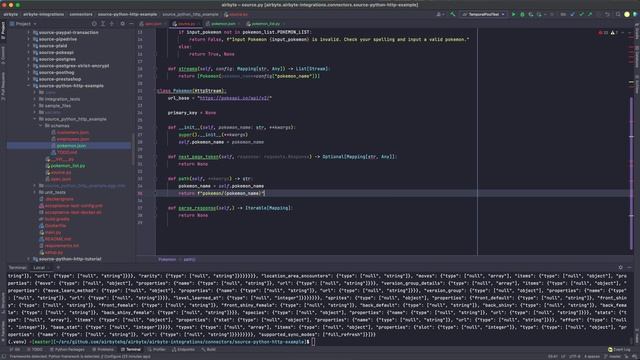This screenshot has height=360, width=640.
Task: Click Expand All in Project panel header
Action: pos(103,24)
